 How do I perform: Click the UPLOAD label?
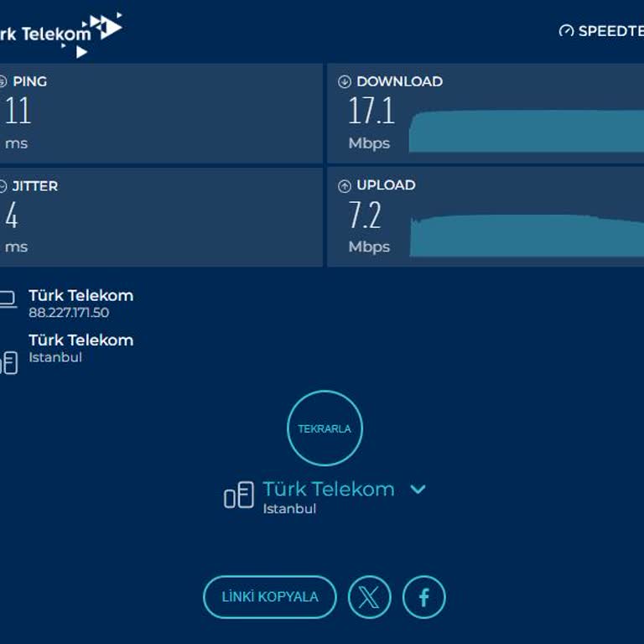386,185
